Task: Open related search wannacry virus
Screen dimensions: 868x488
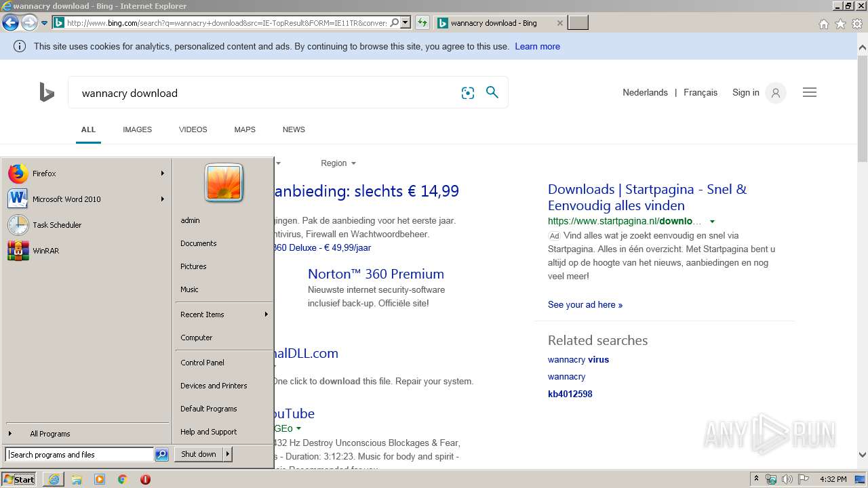Action: (x=578, y=360)
